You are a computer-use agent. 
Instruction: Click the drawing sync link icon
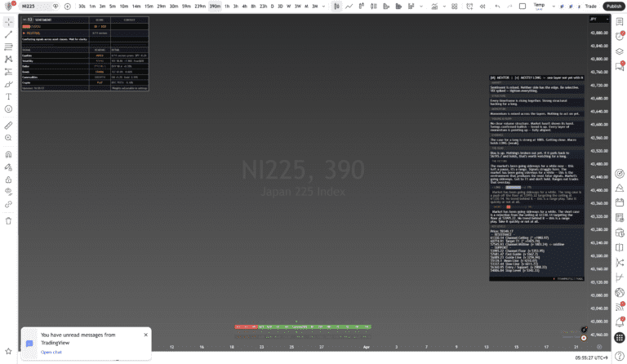click(x=8, y=204)
